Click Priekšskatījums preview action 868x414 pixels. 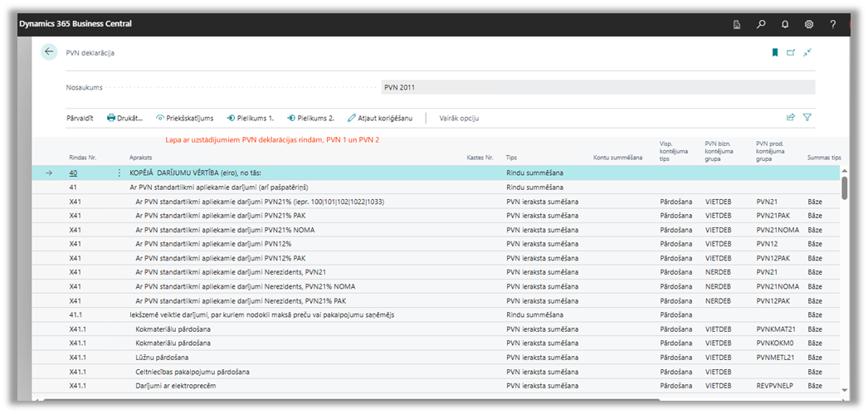(x=184, y=118)
